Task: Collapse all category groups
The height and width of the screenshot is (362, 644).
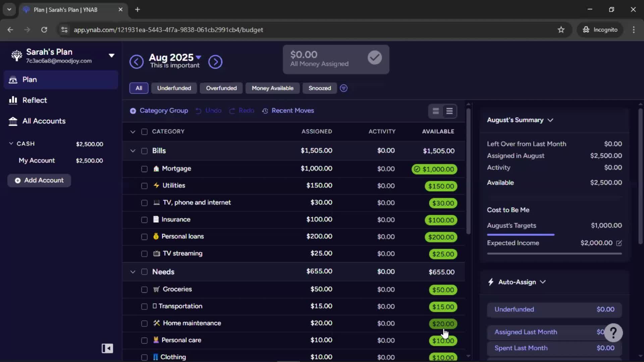Action: (133, 132)
